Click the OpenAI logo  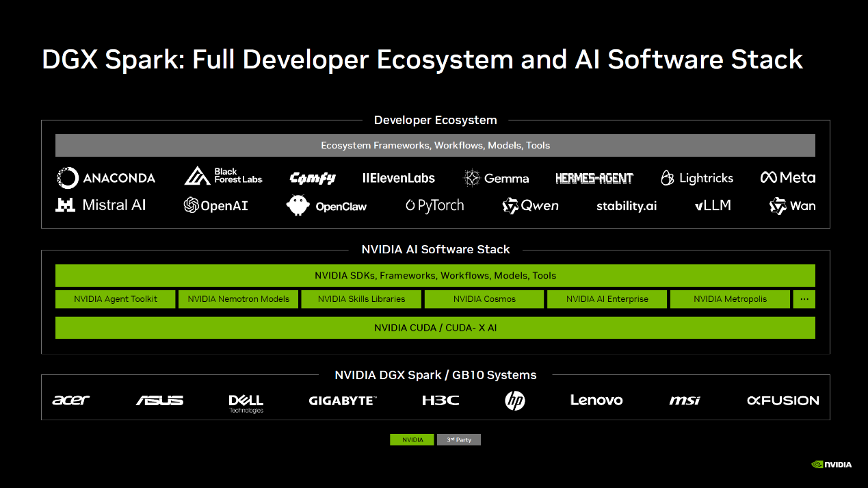click(x=215, y=205)
